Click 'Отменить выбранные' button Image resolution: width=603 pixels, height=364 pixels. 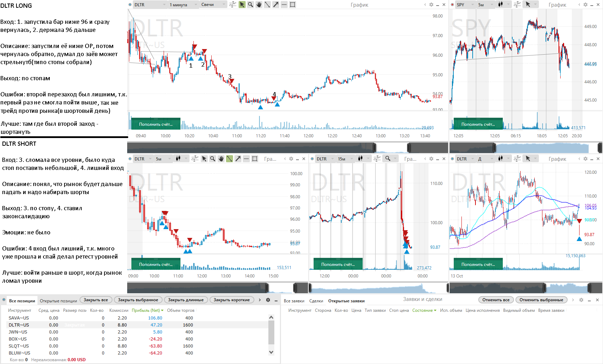541,300
